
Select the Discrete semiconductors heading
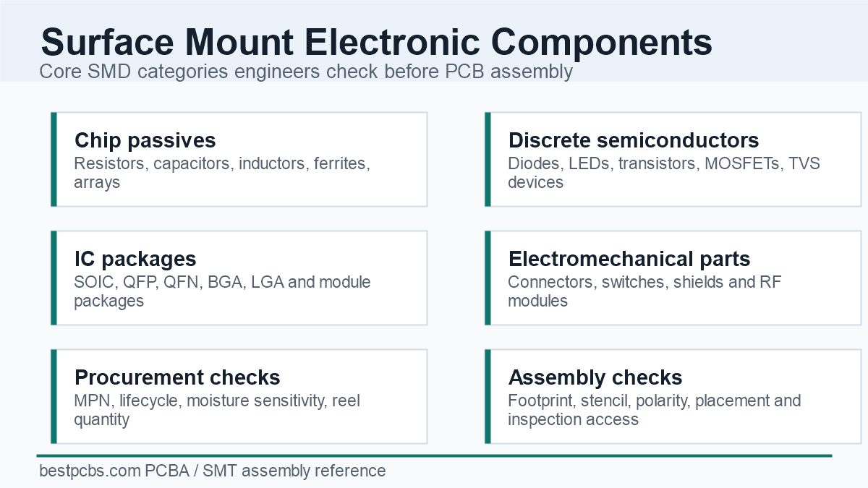click(634, 140)
